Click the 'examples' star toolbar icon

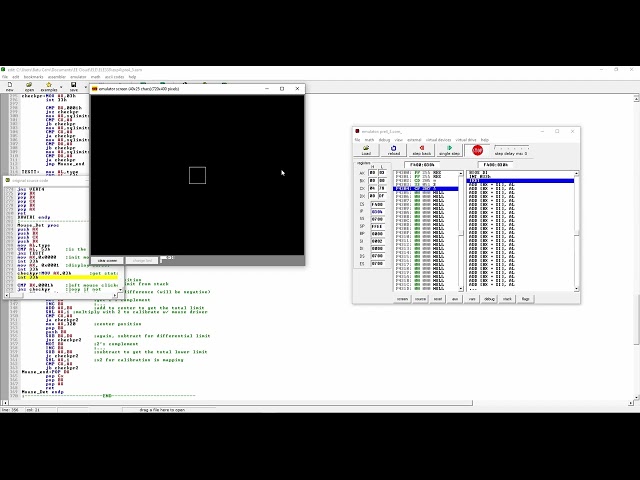point(49,87)
